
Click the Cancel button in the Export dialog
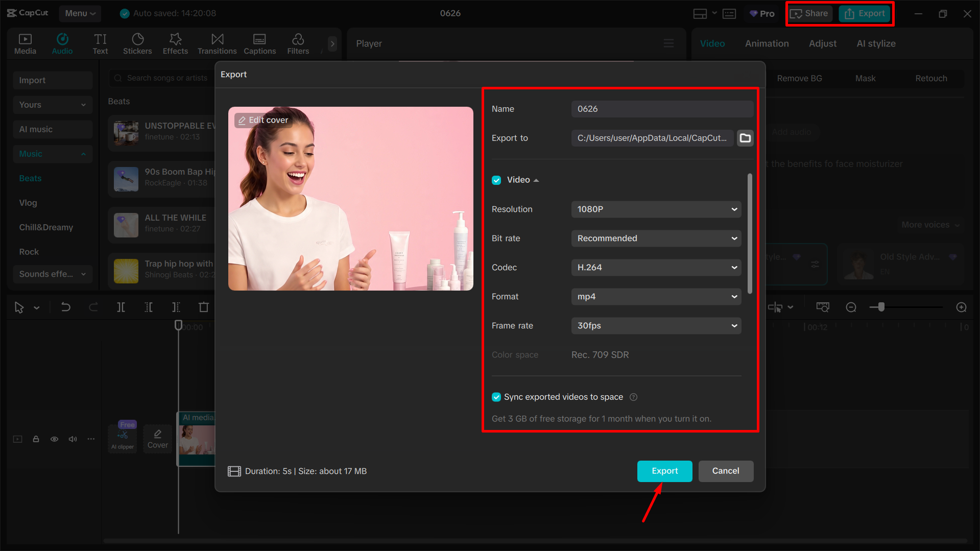(726, 471)
